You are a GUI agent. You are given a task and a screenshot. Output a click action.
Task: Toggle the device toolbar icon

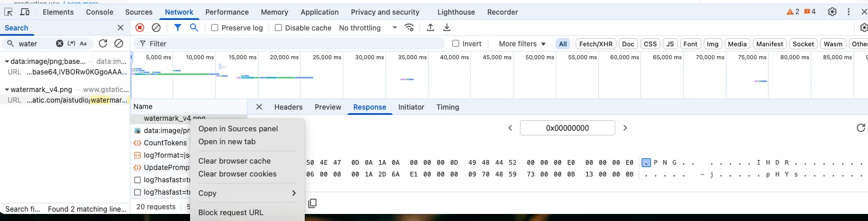pos(25,12)
